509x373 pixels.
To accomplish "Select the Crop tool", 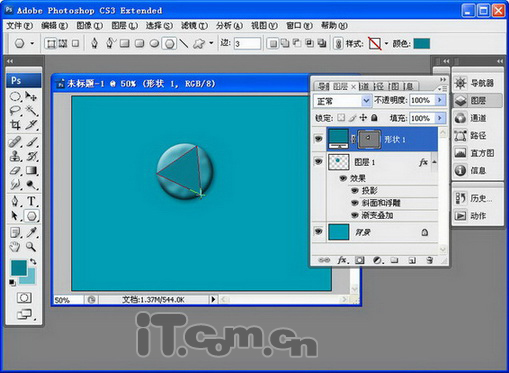I will [15, 125].
